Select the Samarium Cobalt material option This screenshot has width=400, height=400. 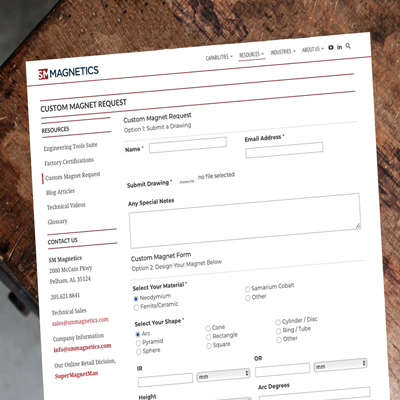[247, 289]
